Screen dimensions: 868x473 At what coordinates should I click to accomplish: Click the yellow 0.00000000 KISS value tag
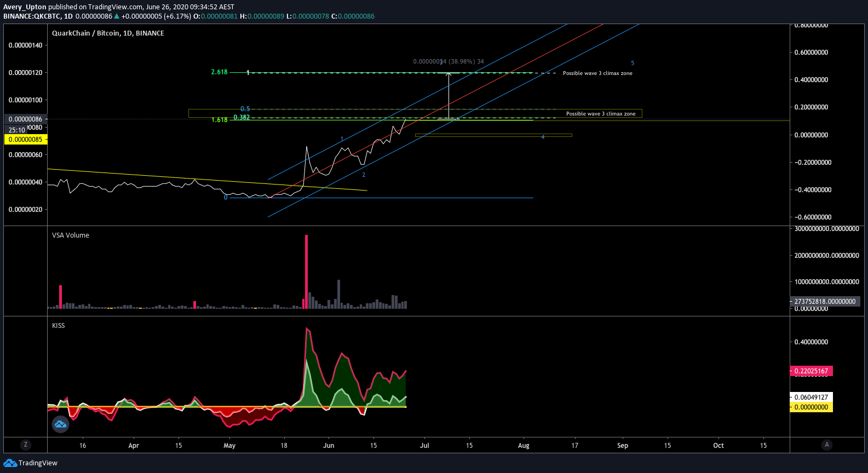click(811, 407)
